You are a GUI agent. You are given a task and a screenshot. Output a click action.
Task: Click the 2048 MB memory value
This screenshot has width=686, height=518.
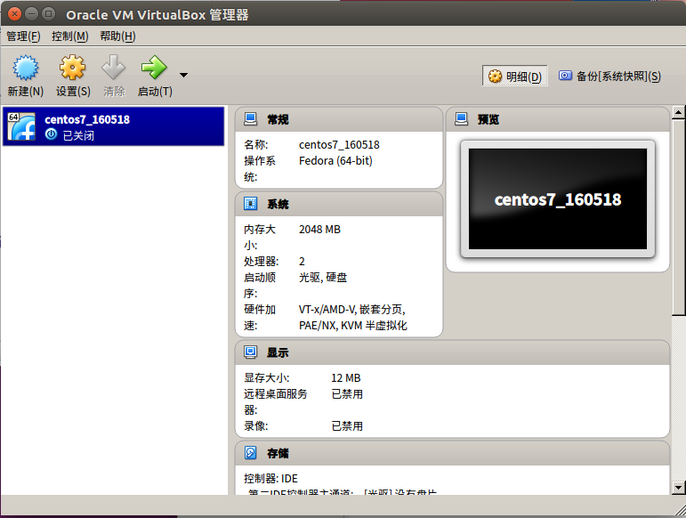click(319, 229)
